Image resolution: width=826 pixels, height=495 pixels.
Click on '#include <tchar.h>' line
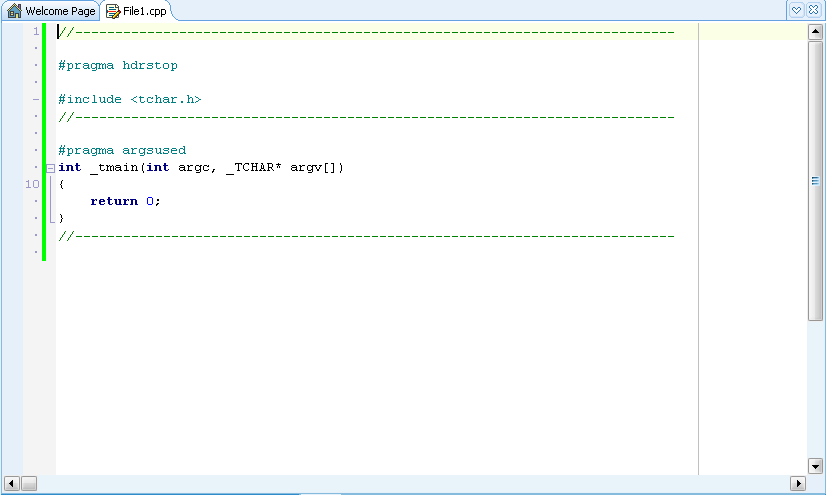[x=130, y=99]
